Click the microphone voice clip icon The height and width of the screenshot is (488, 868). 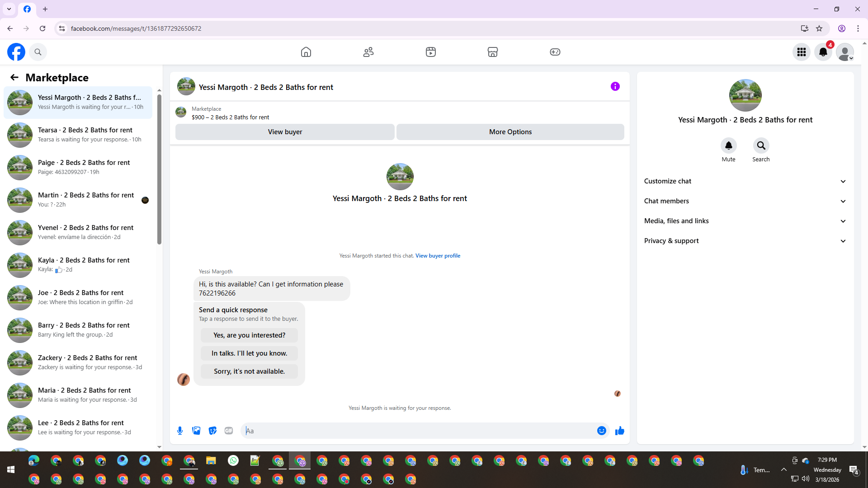tap(180, 431)
